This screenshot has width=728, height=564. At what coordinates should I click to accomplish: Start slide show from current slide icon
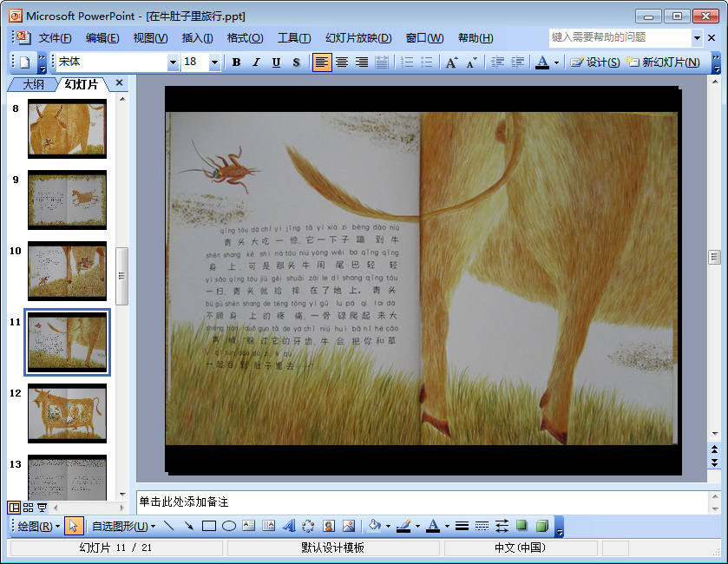43,508
